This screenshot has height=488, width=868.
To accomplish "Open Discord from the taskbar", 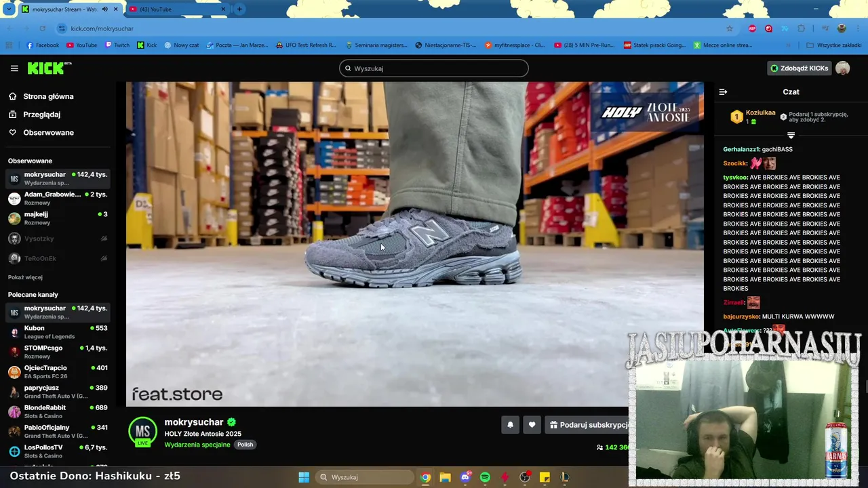I will click(465, 477).
